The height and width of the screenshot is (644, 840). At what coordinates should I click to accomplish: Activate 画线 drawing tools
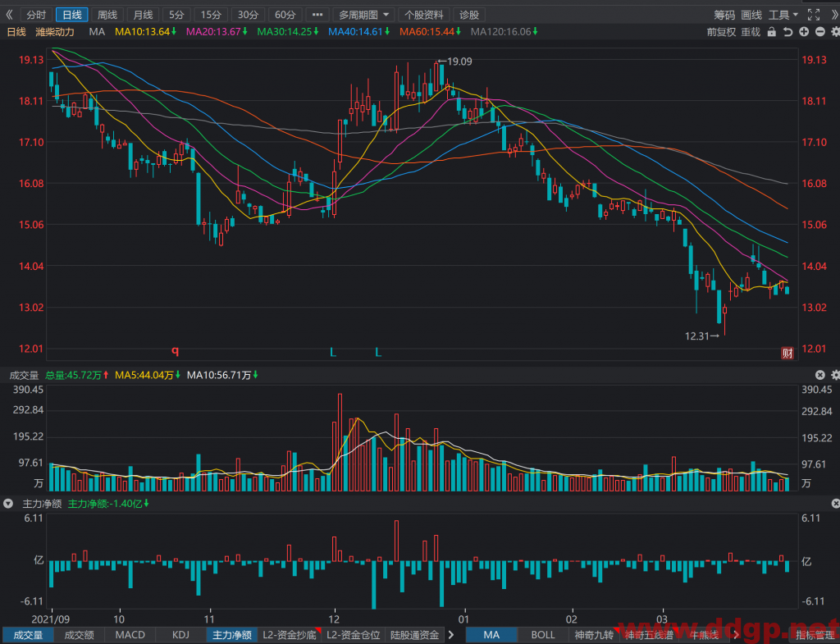pos(751,15)
